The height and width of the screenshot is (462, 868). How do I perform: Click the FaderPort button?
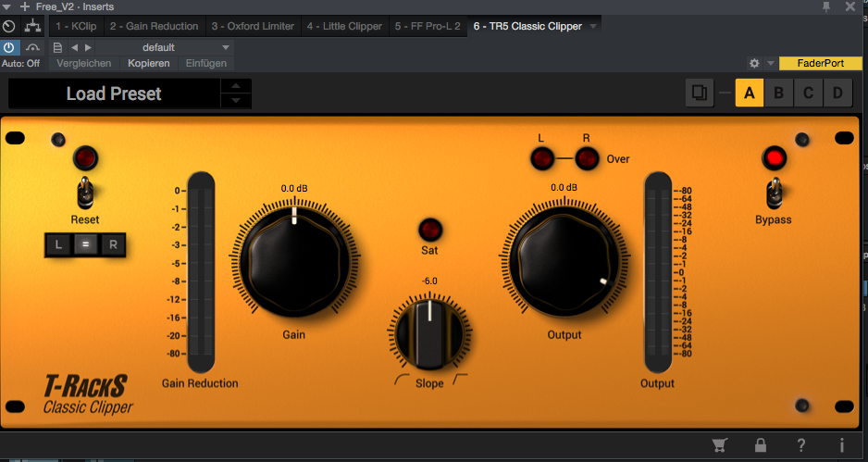[821, 63]
